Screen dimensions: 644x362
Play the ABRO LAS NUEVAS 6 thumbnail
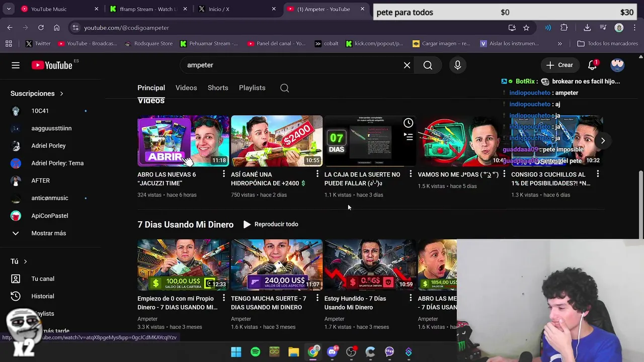pyautogui.click(x=183, y=141)
